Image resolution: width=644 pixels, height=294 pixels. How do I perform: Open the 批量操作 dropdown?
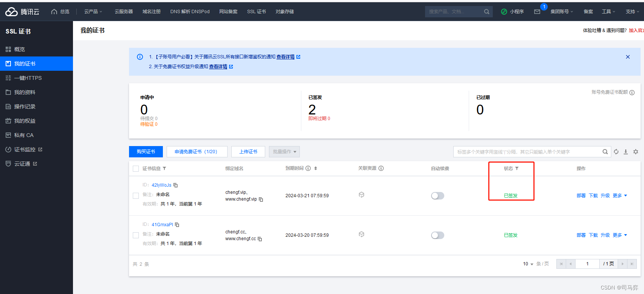284,152
